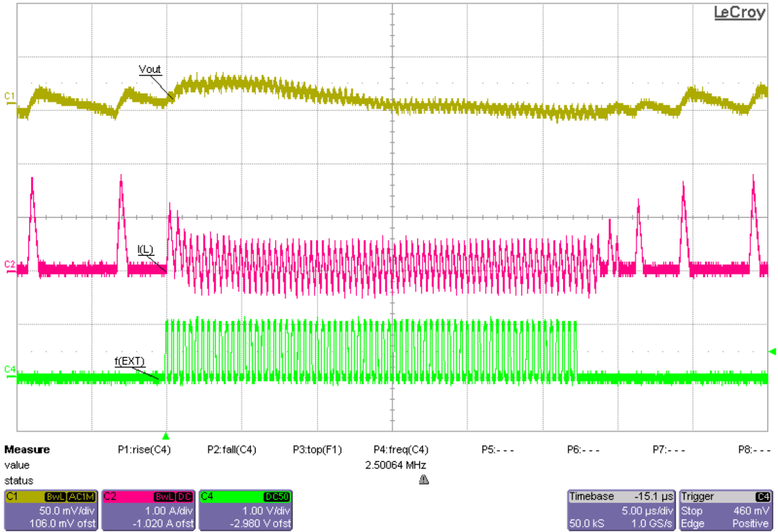Adjust the C4 trigger level arrow
This screenshot has height=532, width=778.
click(x=773, y=352)
